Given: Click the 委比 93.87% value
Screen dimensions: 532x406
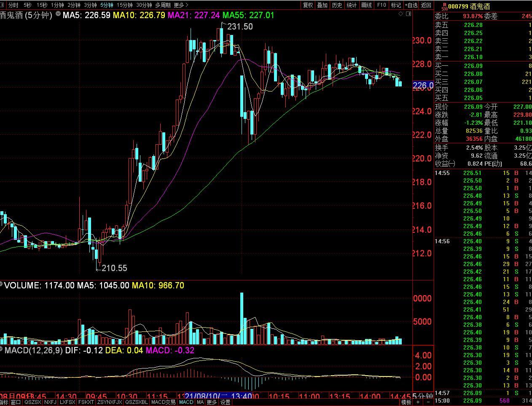Looking at the screenshot, I should (x=473, y=16).
